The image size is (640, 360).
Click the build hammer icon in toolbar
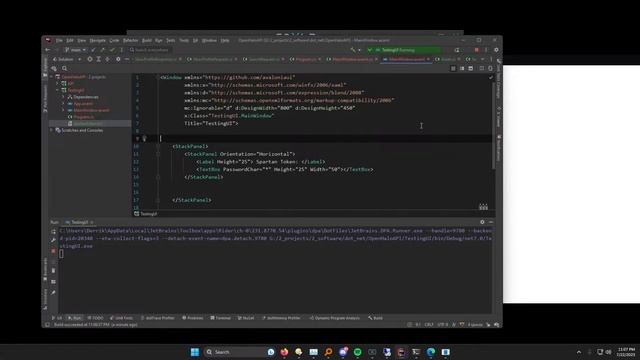tap(353, 50)
